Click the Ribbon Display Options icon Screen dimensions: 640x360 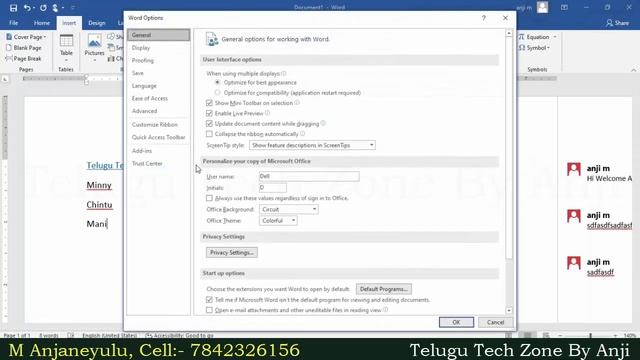[x=564, y=7]
